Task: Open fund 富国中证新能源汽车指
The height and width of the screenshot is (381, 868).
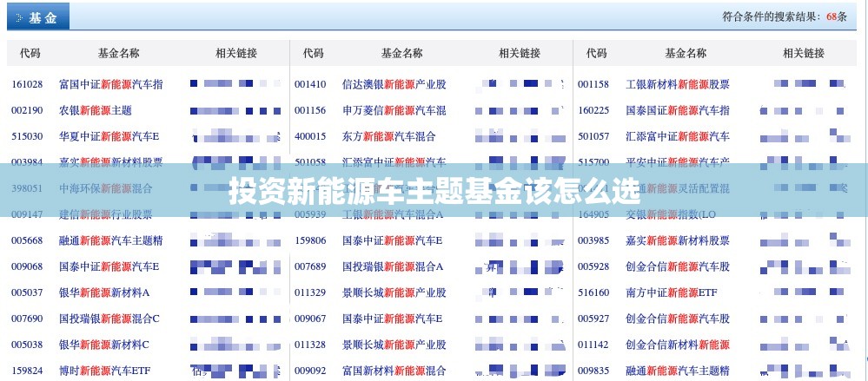Action: [111, 84]
